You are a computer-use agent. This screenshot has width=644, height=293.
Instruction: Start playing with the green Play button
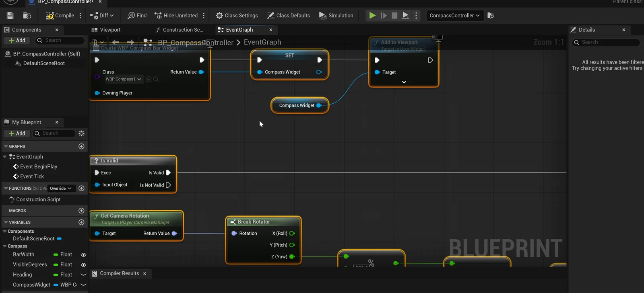(x=372, y=16)
